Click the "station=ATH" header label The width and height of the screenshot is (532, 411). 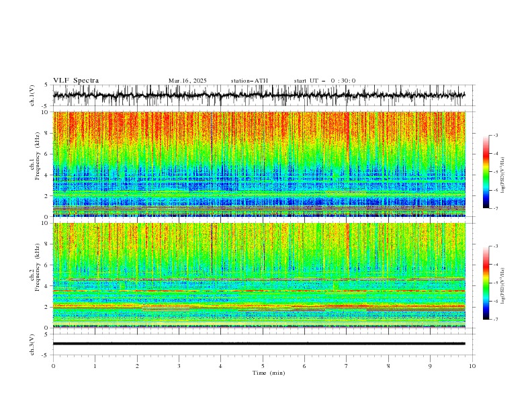point(249,81)
